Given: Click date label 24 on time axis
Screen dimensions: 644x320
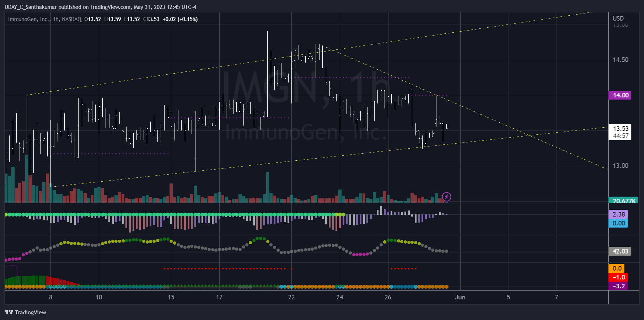Looking at the screenshot, I should pyautogui.click(x=340, y=297).
